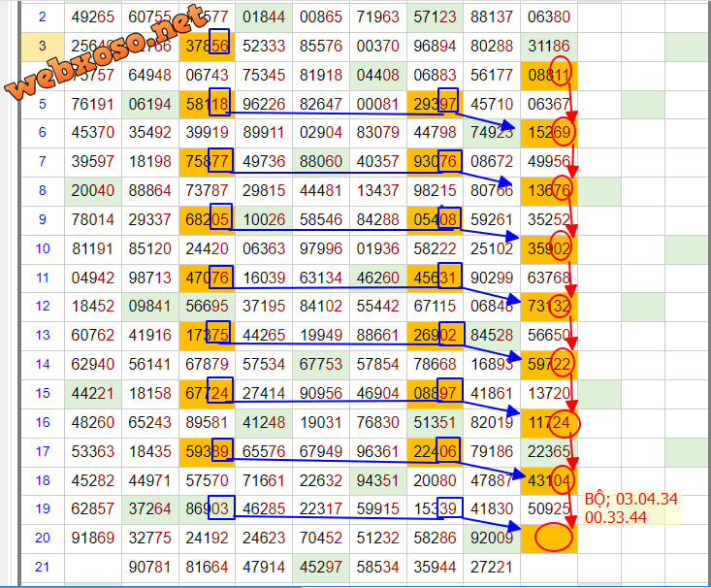This screenshot has width=711, height=588.
Task: Select cell containing 85120
Action: pos(150,248)
